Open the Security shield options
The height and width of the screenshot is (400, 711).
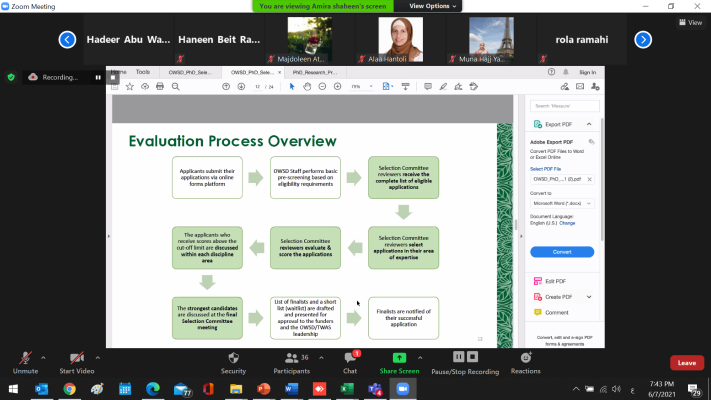pyautogui.click(x=233, y=359)
